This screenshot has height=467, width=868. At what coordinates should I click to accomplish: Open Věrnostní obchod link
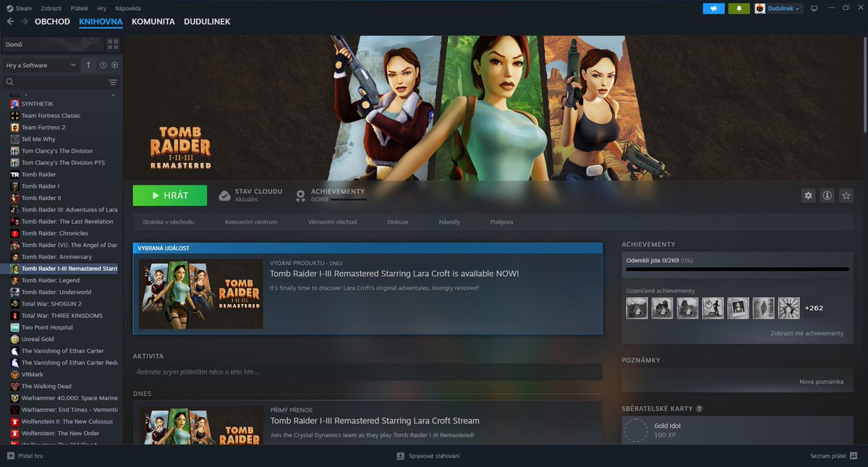coord(332,222)
